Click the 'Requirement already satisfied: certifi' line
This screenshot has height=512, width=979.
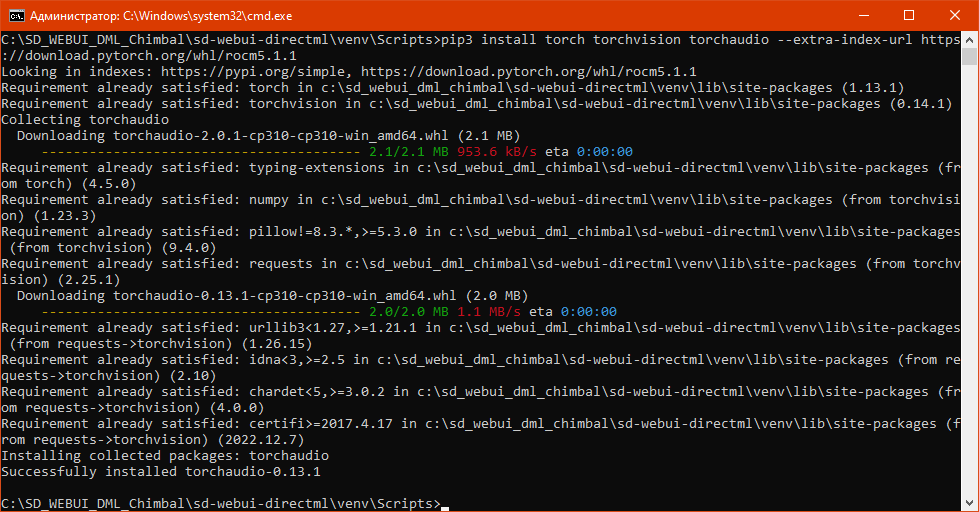pyautogui.click(x=481, y=432)
